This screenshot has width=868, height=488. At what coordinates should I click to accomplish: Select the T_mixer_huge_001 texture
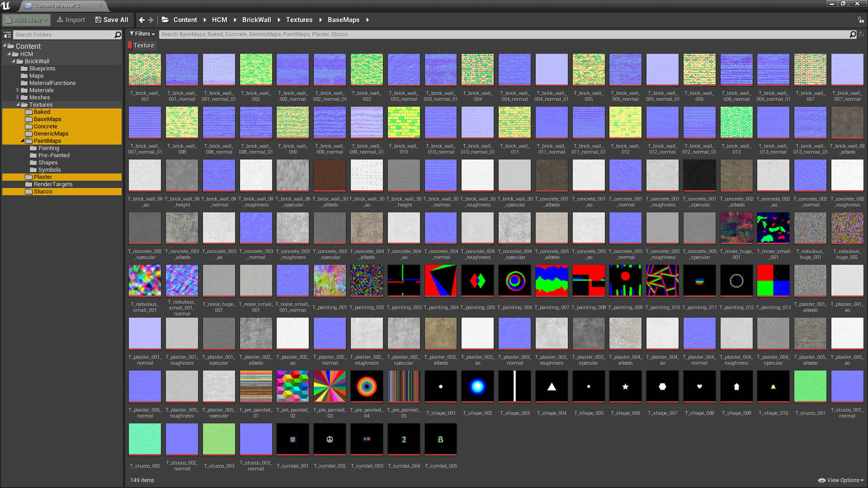tap(736, 228)
